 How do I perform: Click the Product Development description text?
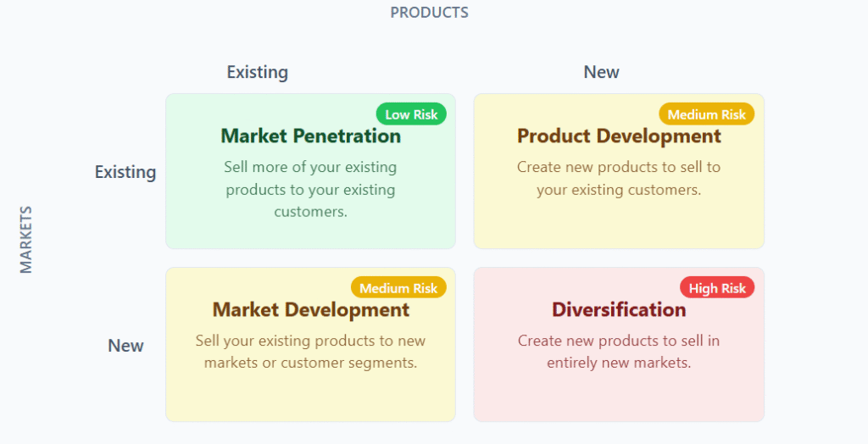pyautogui.click(x=619, y=178)
